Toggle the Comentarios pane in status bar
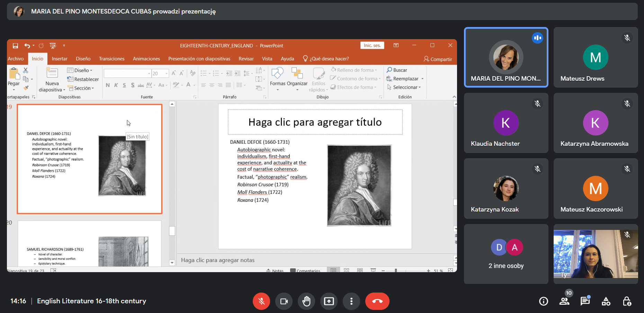The width and height of the screenshot is (644, 313). pos(305,271)
